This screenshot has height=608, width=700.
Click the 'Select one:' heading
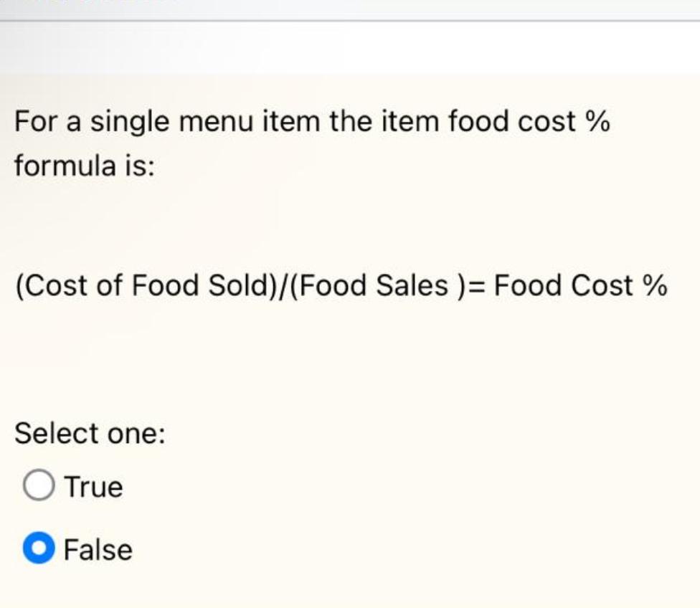tap(90, 433)
